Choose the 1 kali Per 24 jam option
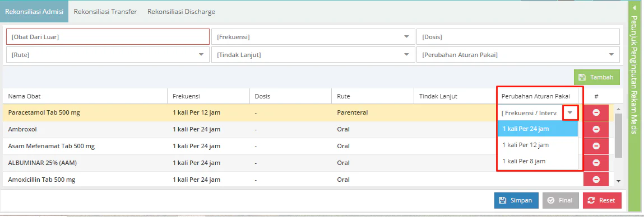This screenshot has width=644, height=217. coord(538,129)
